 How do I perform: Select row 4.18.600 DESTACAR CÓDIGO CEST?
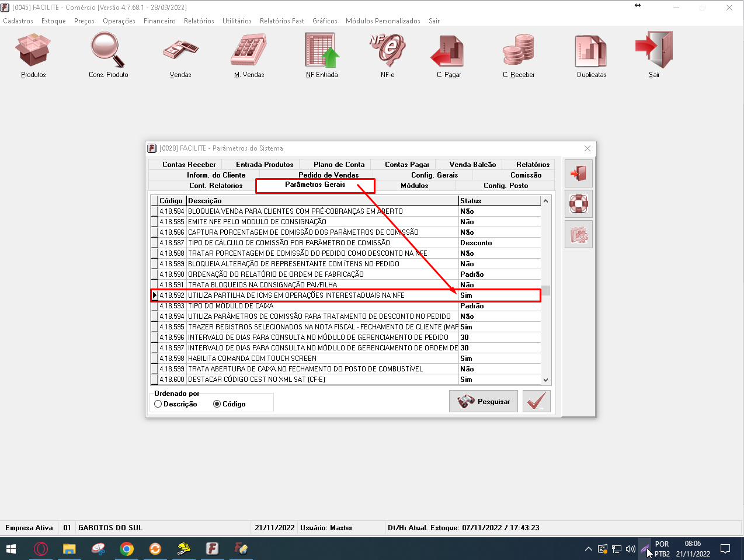coord(346,380)
